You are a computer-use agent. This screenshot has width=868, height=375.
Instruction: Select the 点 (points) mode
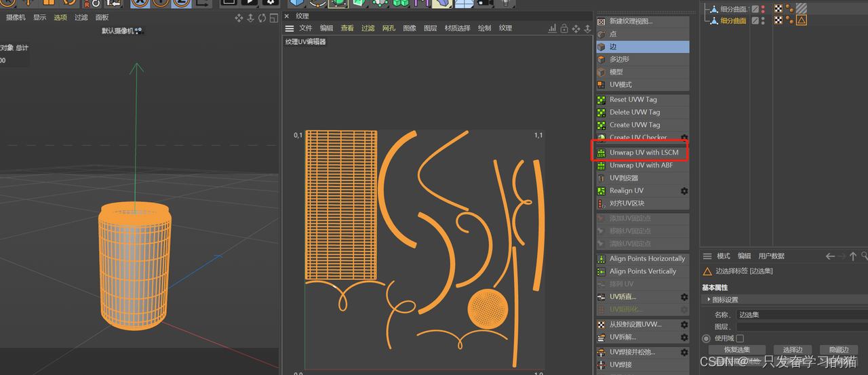tap(642, 34)
